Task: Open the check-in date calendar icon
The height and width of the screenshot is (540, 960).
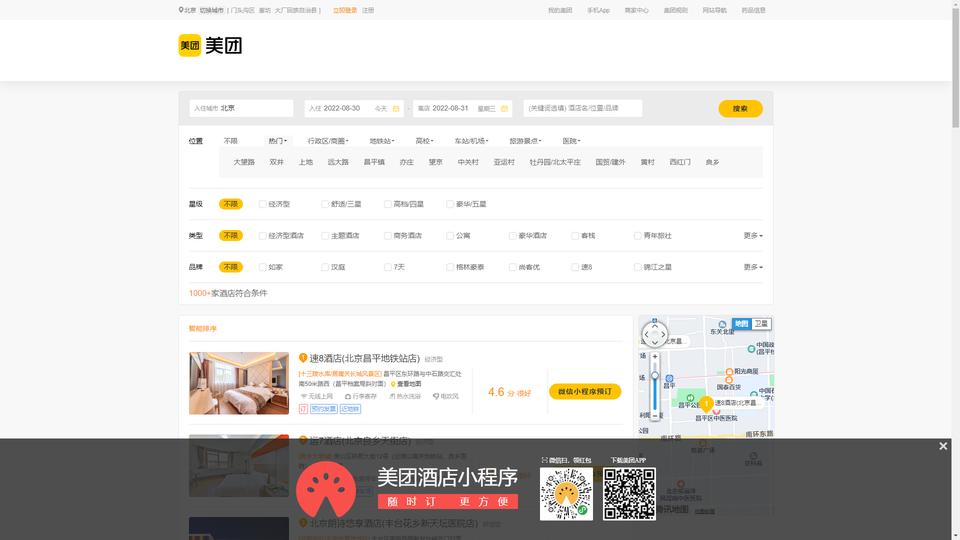Action: [396, 108]
